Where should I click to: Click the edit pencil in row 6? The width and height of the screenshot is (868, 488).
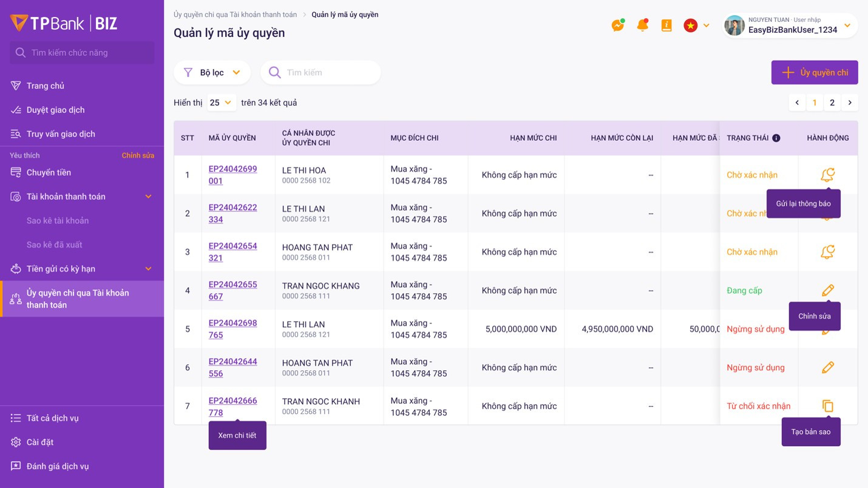pyautogui.click(x=827, y=367)
